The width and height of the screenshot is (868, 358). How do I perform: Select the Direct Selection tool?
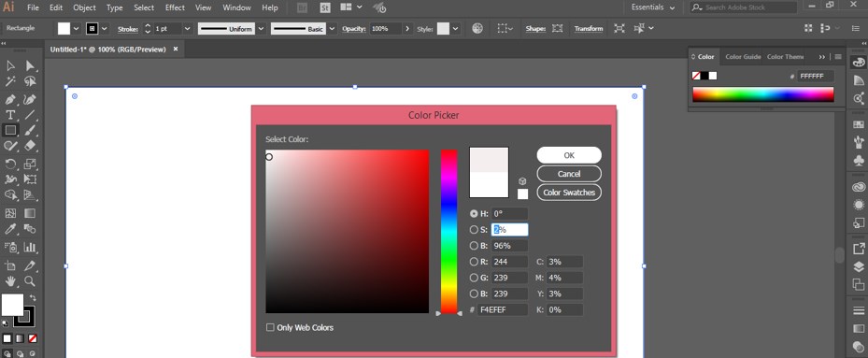pos(30,66)
